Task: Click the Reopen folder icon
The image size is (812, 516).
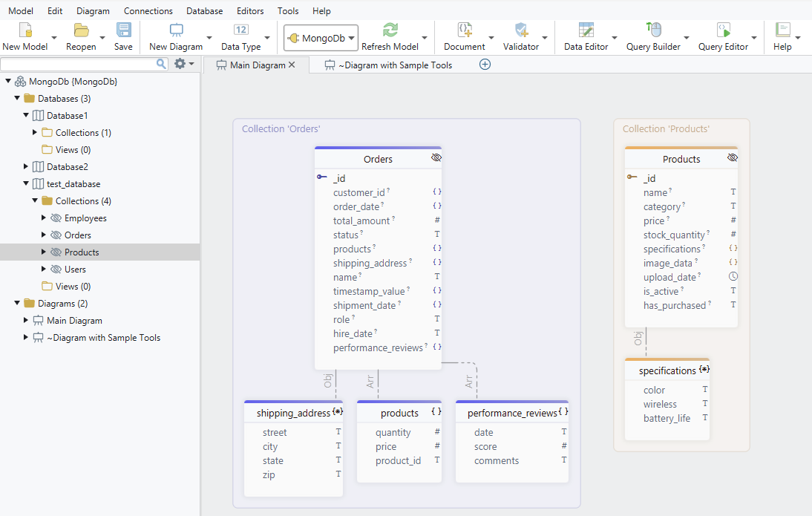Action: click(x=81, y=30)
